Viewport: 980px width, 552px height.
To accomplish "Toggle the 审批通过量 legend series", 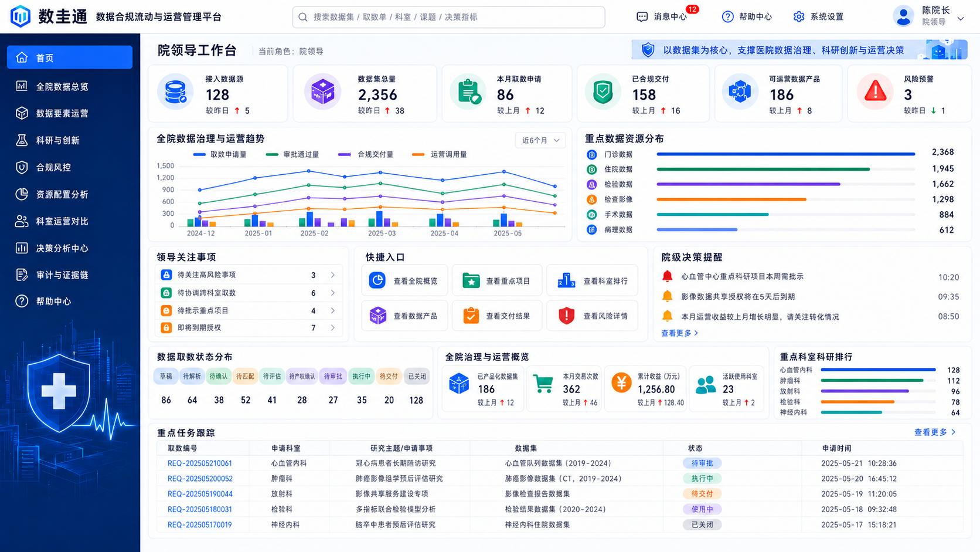I will pos(292,154).
